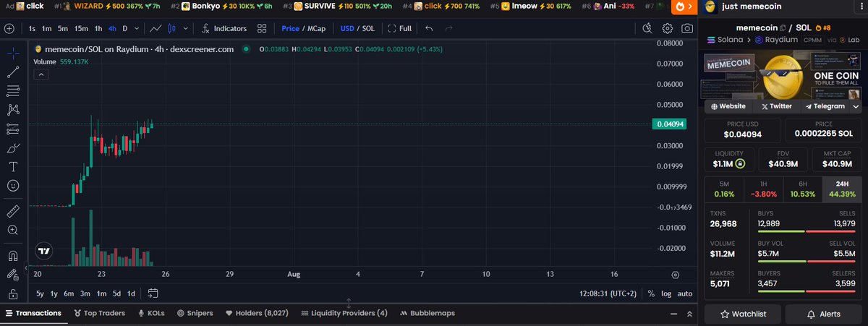This screenshot has height=326, width=868.
Task: Switch chart to Full screen mode
Action: (x=400, y=29)
